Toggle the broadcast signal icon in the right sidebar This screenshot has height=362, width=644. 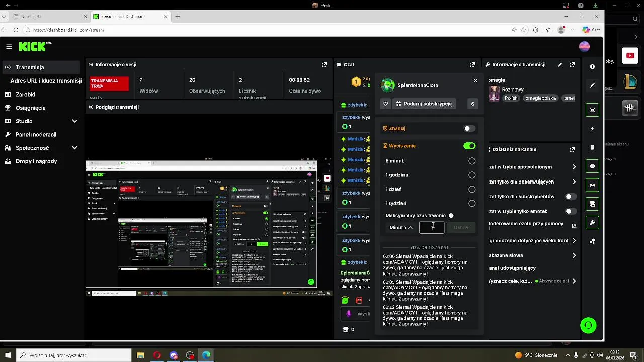(592, 185)
